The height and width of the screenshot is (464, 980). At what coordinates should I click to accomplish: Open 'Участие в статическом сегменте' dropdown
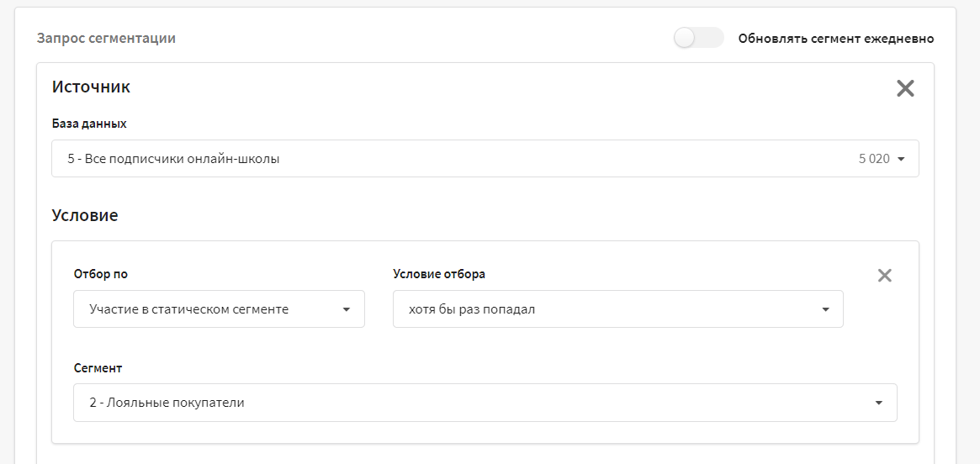pyautogui.click(x=219, y=309)
